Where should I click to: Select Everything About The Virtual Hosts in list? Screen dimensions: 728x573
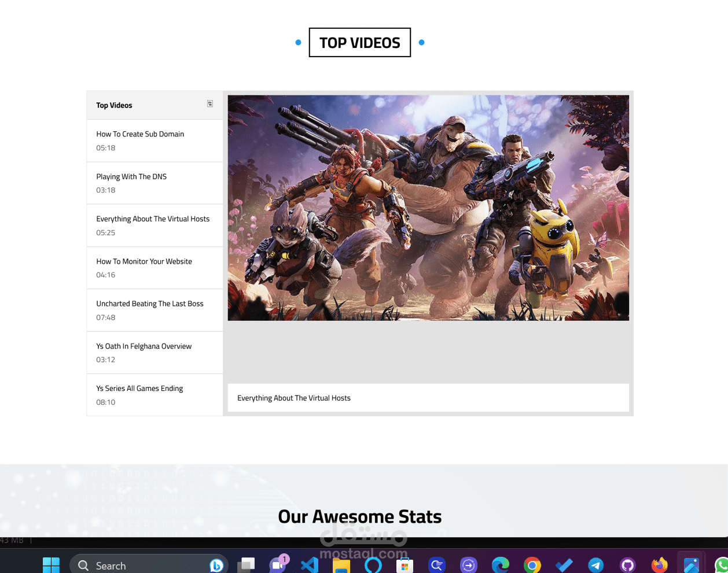point(155,225)
